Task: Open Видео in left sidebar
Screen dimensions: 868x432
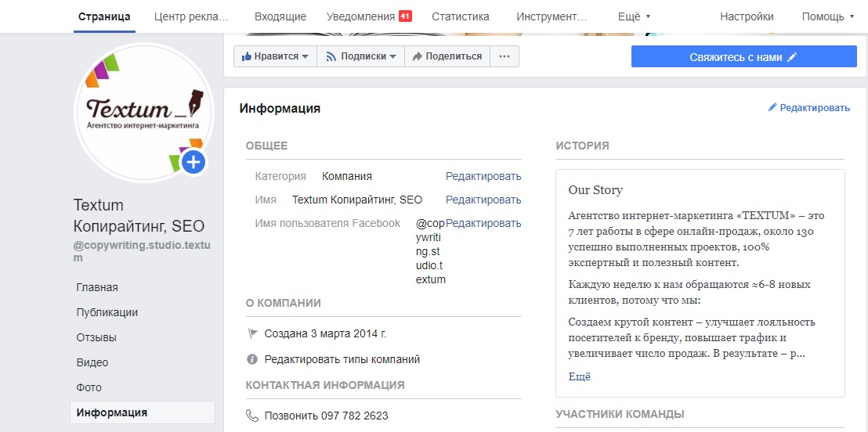Action: coord(92,363)
